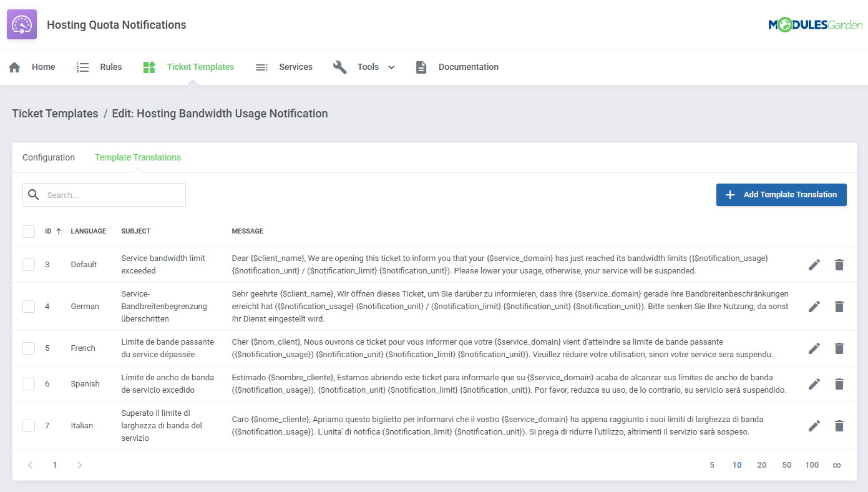Check the French translation row checkbox
Screen dimensions: 868x492
[x=29, y=348]
